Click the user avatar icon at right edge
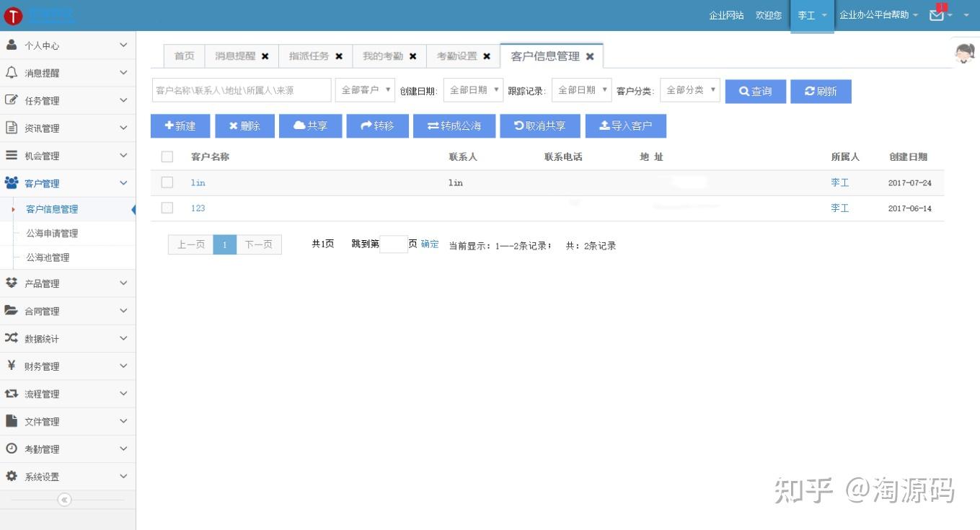980x530 pixels. pyautogui.click(x=964, y=53)
